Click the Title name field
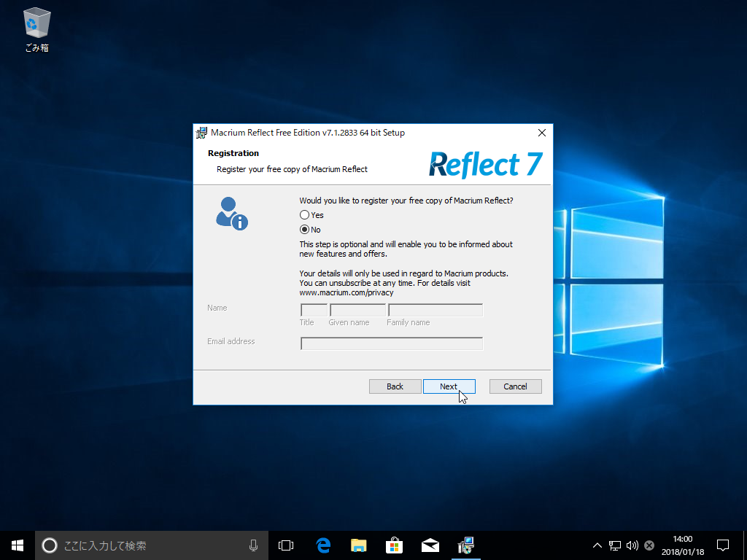 [x=314, y=309]
